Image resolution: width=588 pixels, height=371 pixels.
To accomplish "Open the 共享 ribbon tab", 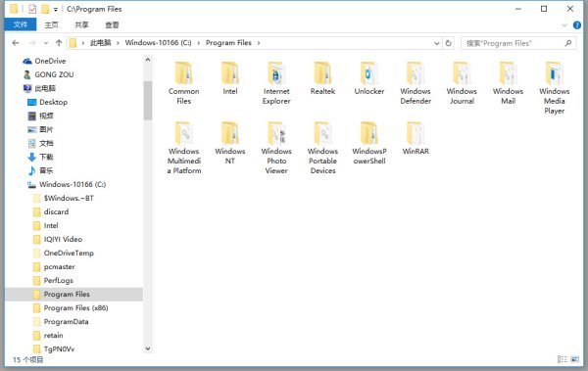I will click(x=81, y=24).
